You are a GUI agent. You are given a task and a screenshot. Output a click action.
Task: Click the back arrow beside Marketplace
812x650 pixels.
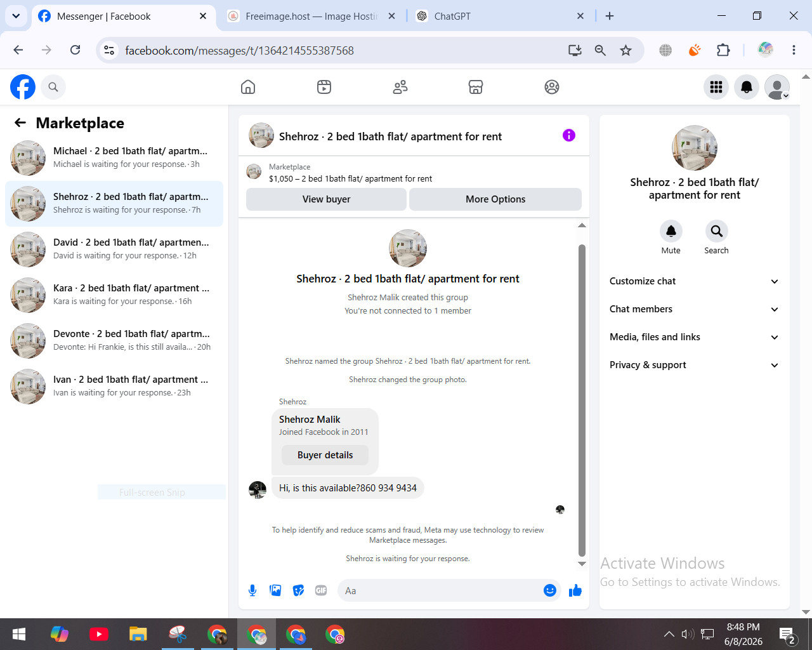pos(20,123)
